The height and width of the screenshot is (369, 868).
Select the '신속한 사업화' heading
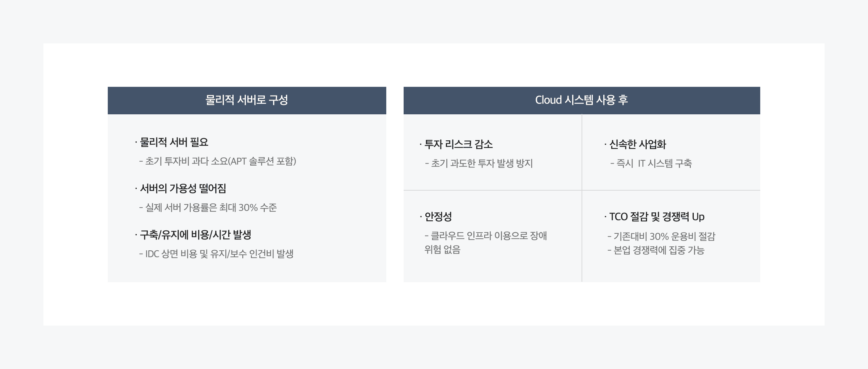pyautogui.click(x=638, y=144)
